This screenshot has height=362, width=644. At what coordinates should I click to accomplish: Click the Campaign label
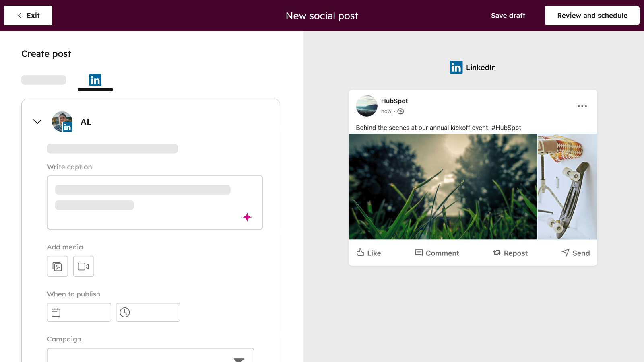click(x=64, y=339)
